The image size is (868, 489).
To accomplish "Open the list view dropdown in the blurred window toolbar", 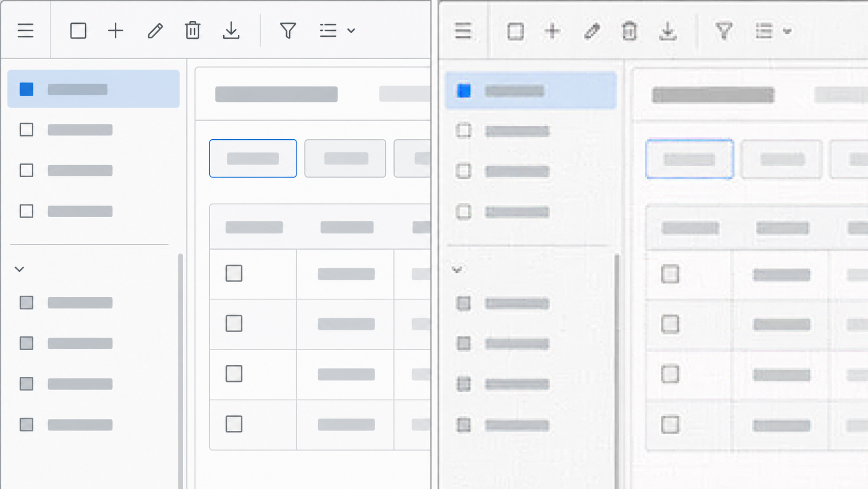I will tap(774, 31).
